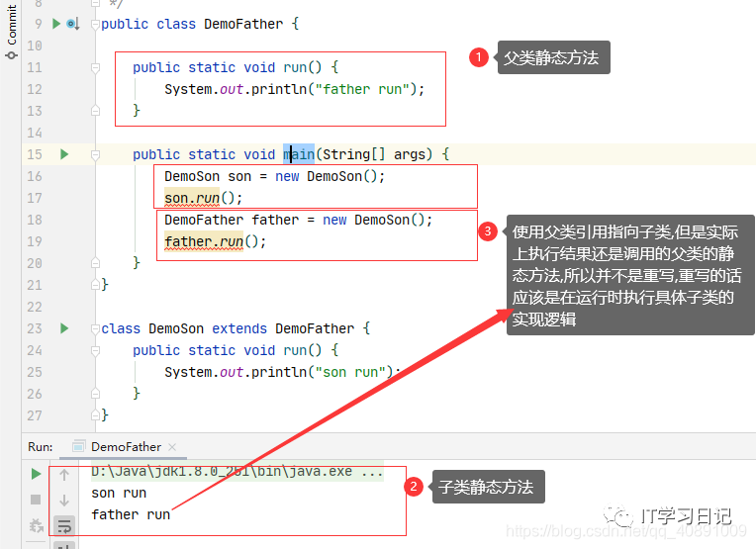Click the debug/attach icon in Run panel

tap(37, 525)
